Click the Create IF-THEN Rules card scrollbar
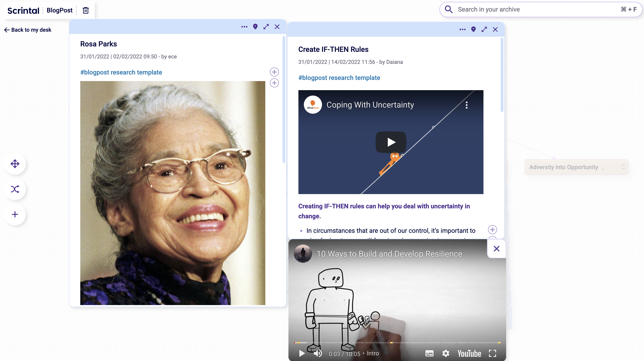This screenshot has width=644, height=361. pyautogui.click(x=502, y=75)
